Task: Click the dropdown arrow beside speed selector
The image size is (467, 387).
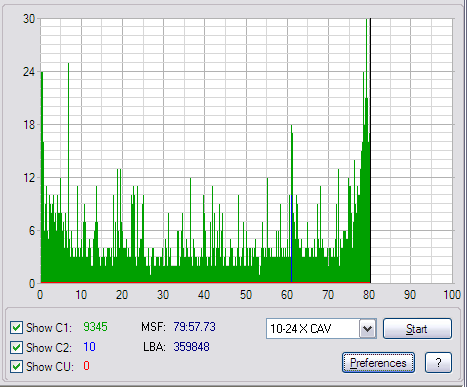Action: point(368,329)
